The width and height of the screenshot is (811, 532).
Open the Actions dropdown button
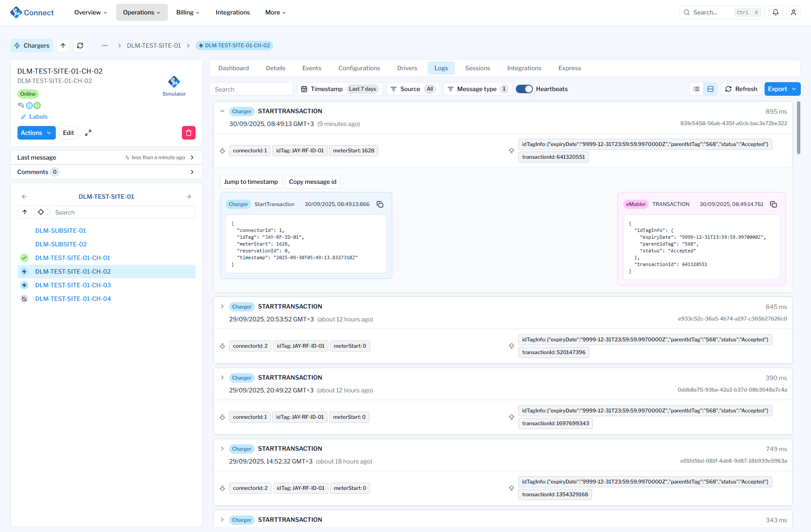click(36, 133)
